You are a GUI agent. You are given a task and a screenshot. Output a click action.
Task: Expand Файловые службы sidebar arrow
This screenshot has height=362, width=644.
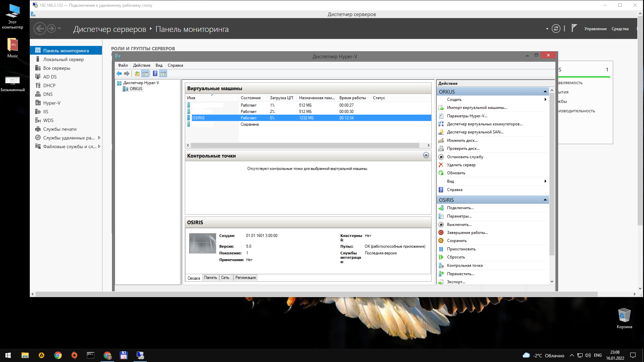click(x=99, y=146)
